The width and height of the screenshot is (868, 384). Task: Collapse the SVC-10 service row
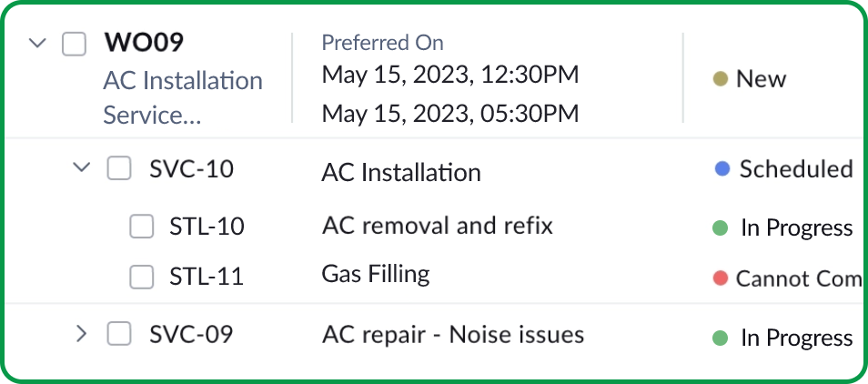tap(82, 168)
